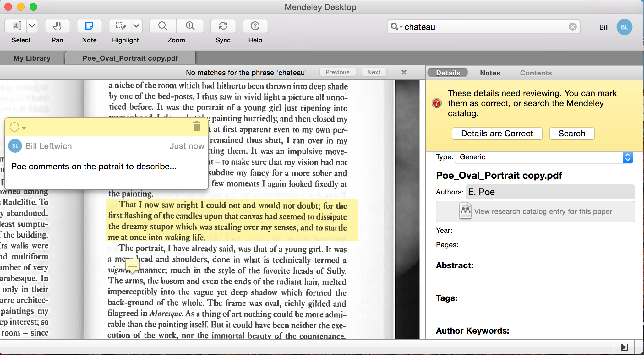Select the Poe_Oval_Portrait copy.pdf tab
644x355 pixels.
130,58
